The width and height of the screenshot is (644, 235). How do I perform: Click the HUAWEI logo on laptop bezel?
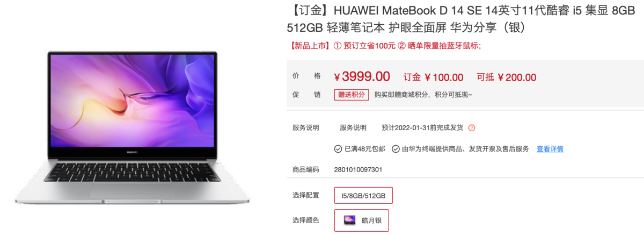pyautogui.click(x=132, y=151)
